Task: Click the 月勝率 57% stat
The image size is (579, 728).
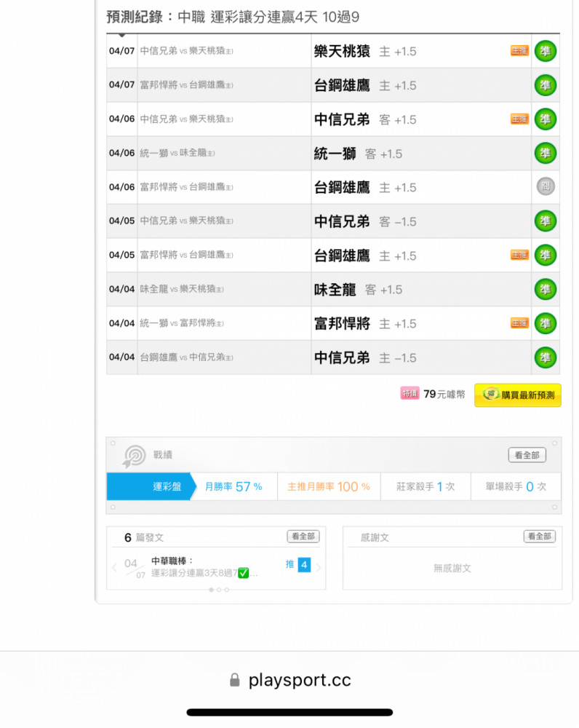Action: (x=233, y=486)
